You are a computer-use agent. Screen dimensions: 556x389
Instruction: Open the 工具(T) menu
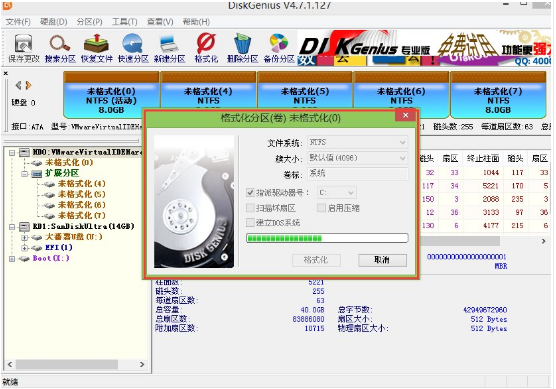coord(124,22)
